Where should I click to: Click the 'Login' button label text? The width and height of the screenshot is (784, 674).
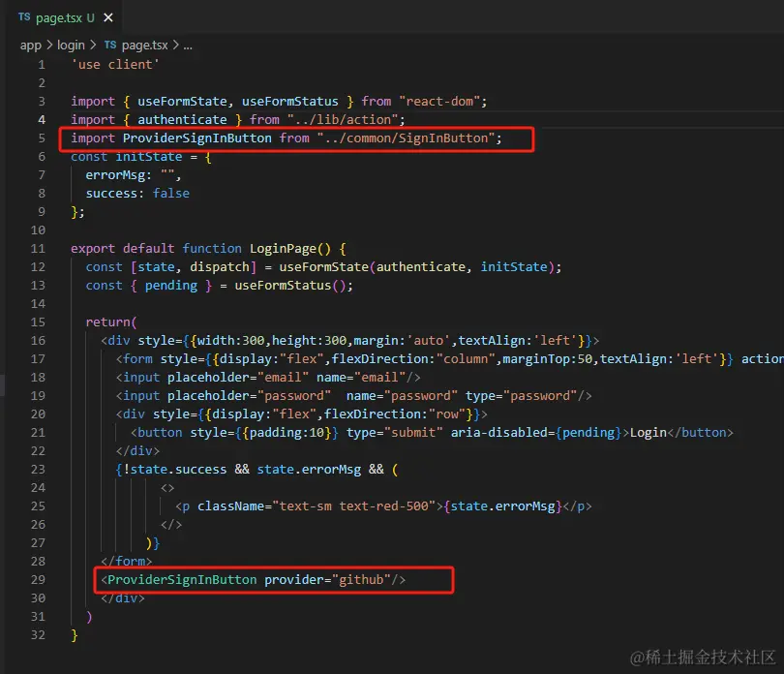click(x=648, y=433)
